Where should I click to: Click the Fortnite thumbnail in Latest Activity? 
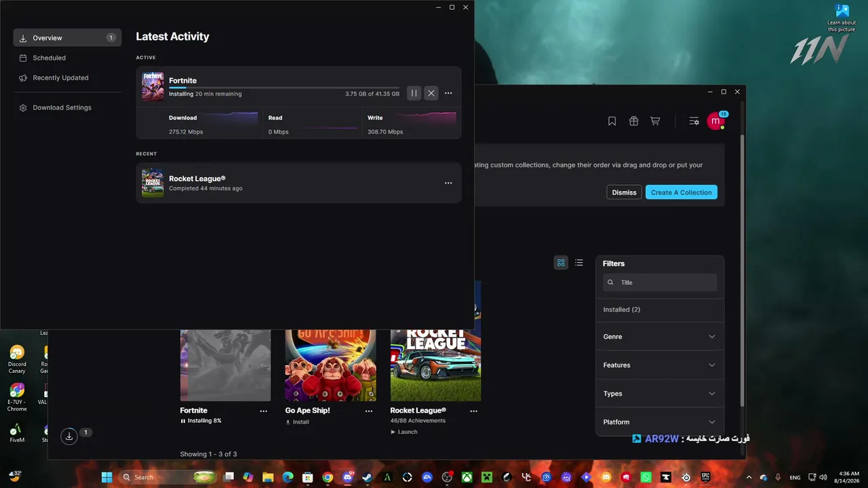pyautogui.click(x=153, y=87)
